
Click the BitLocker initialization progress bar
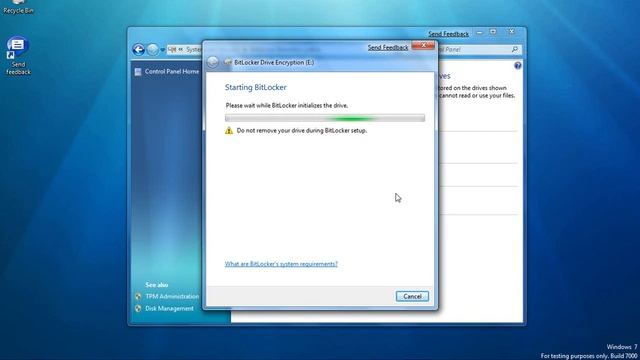(325, 118)
